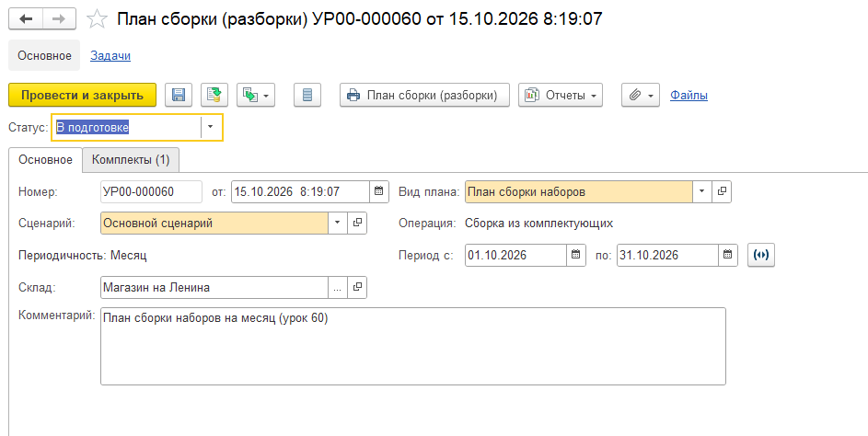Click the Склад field Магазин на Ленина
Image resolution: width=868 pixels, height=436 pixels.
214,287
